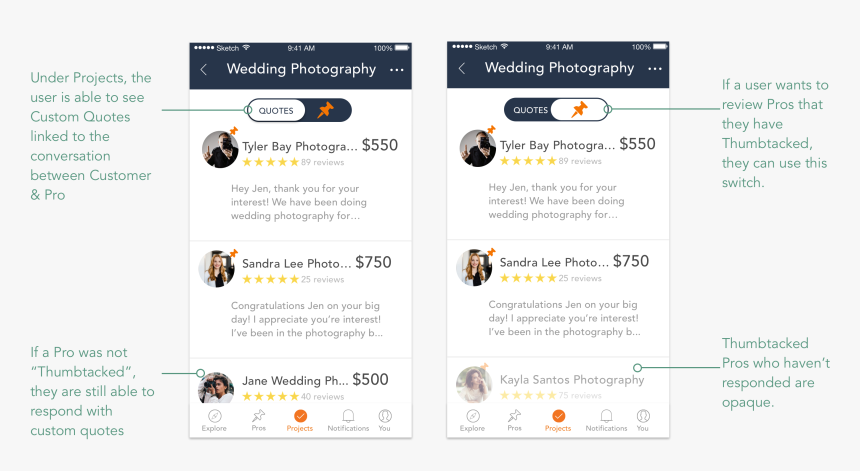Open the You profile tab on right phone

643,421
